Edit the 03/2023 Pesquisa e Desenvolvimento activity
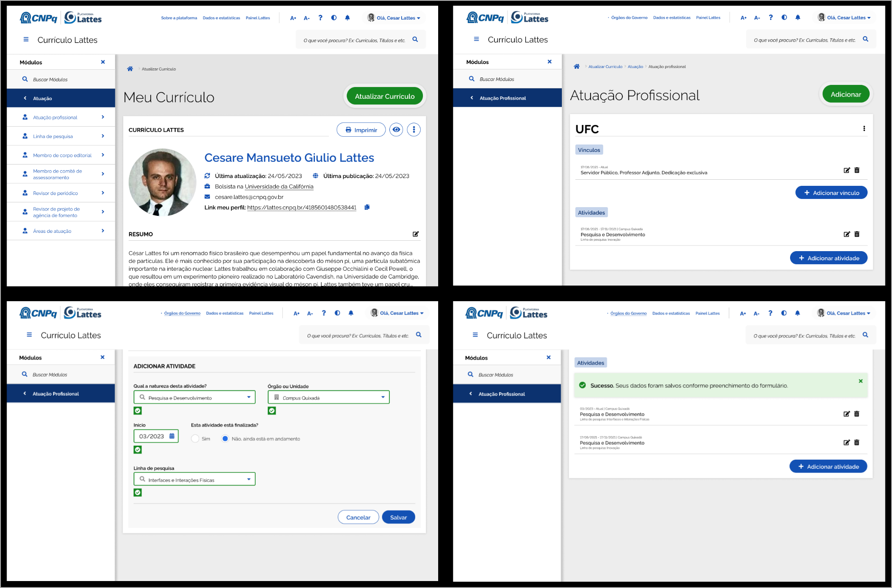 coord(847,414)
